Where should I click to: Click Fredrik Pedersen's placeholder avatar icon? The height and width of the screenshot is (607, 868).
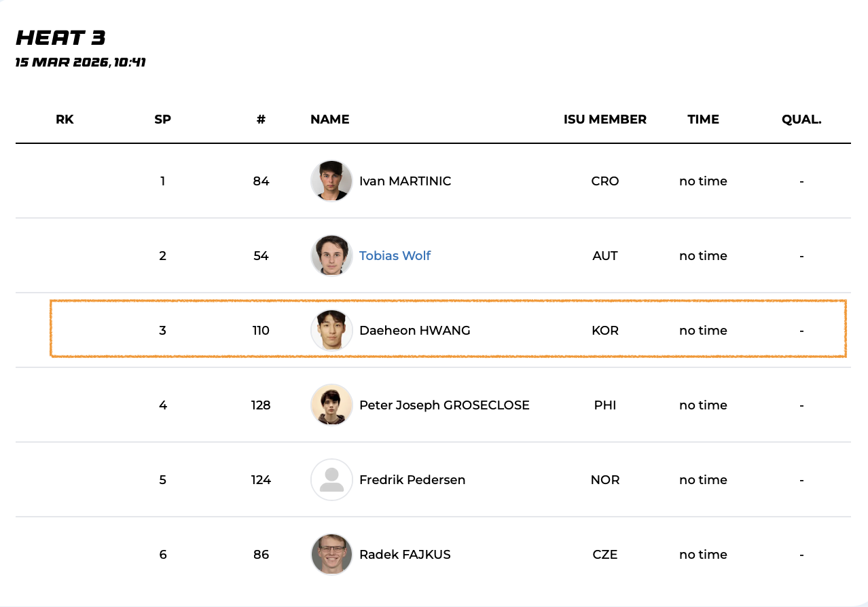(331, 480)
